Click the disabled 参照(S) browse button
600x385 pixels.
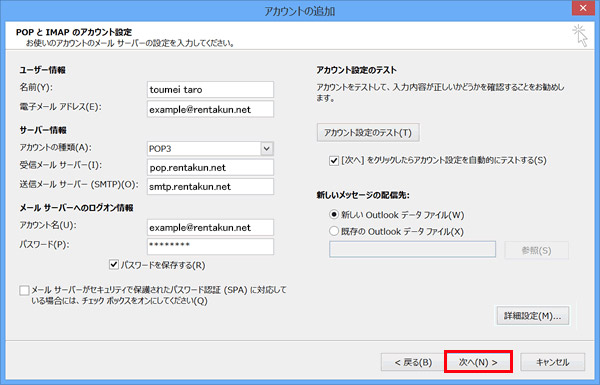pos(536,250)
